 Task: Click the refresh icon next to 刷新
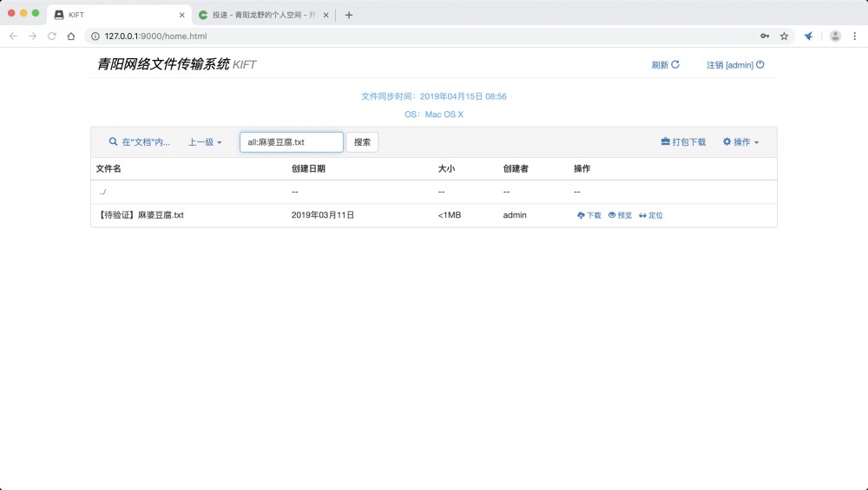(675, 65)
